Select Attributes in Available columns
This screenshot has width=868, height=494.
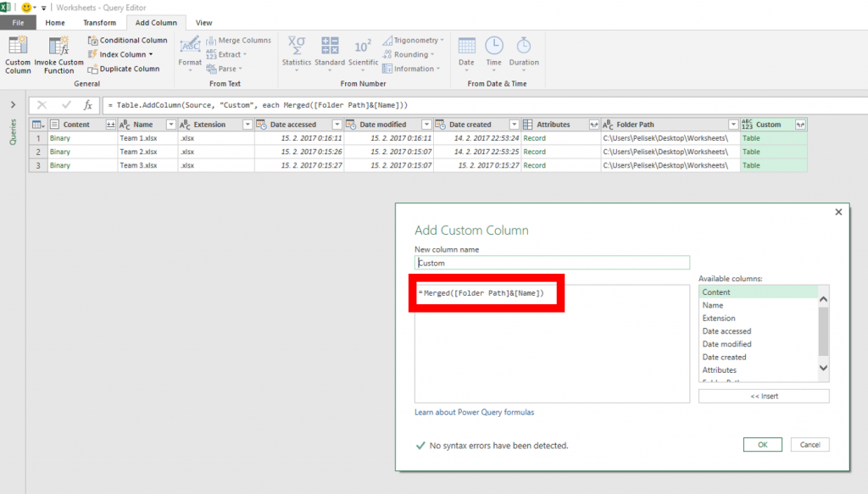pyautogui.click(x=757, y=370)
